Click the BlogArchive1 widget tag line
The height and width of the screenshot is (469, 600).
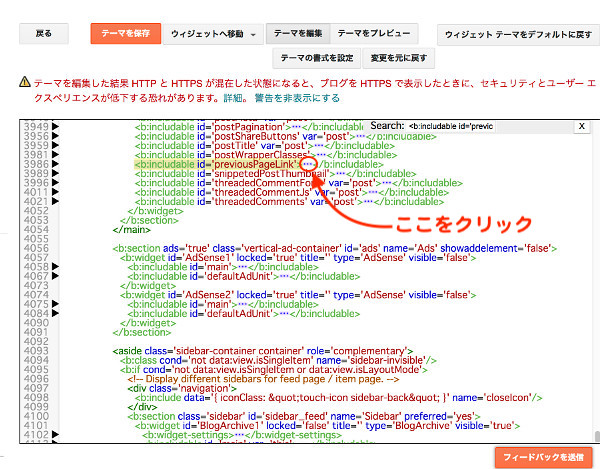tap(327, 426)
